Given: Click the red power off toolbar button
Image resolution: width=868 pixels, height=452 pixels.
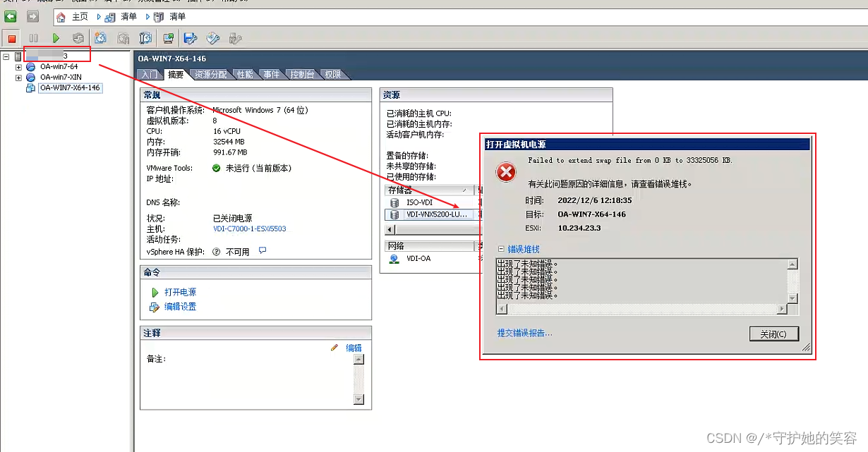Looking at the screenshot, I should 11,38.
